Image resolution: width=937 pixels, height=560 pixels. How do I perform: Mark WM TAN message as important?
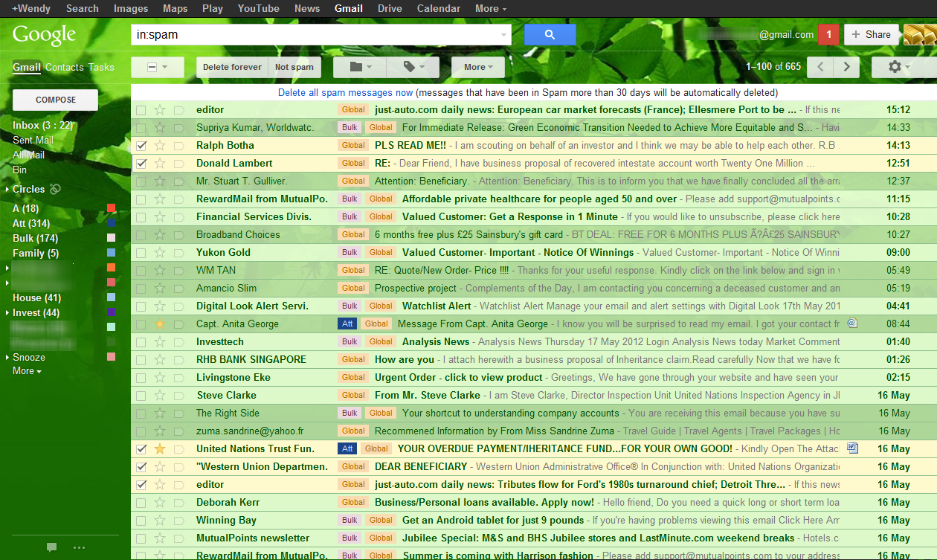click(178, 270)
